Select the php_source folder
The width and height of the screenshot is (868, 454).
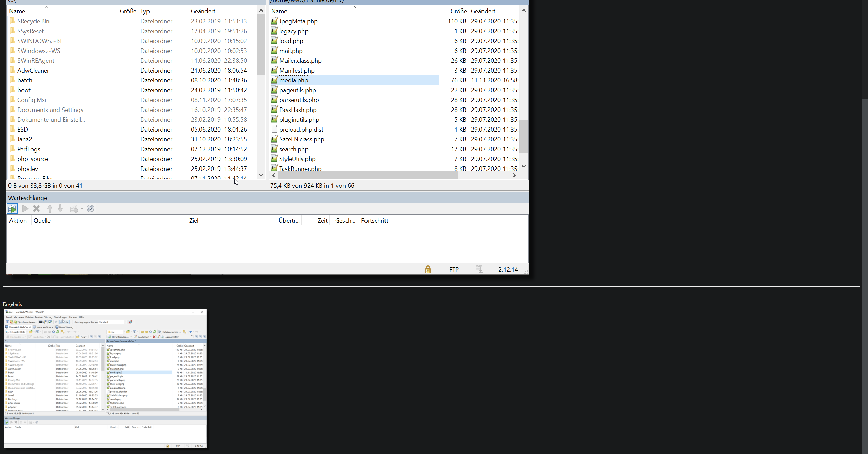[33, 159]
